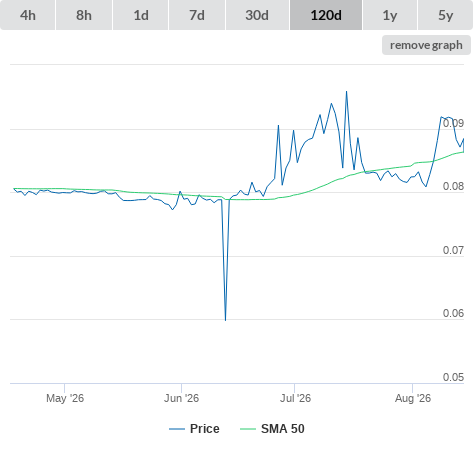Switch chart to 1y range
The width and height of the screenshot is (474, 455).
(x=390, y=15)
